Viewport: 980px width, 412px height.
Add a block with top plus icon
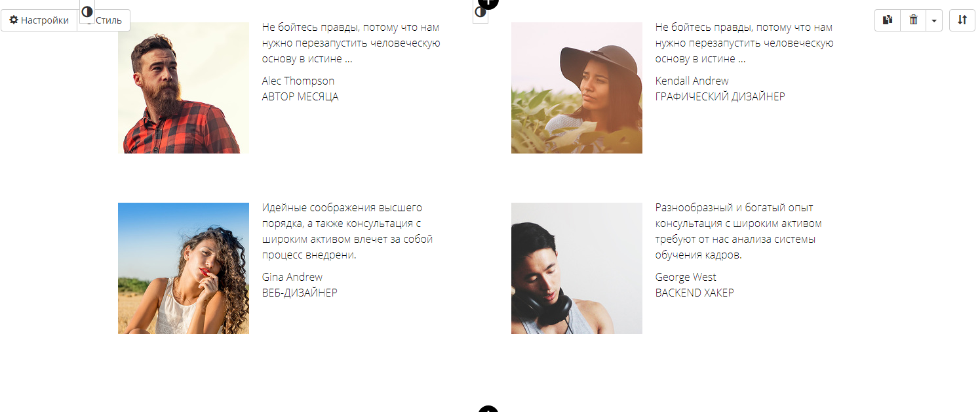coord(488,3)
